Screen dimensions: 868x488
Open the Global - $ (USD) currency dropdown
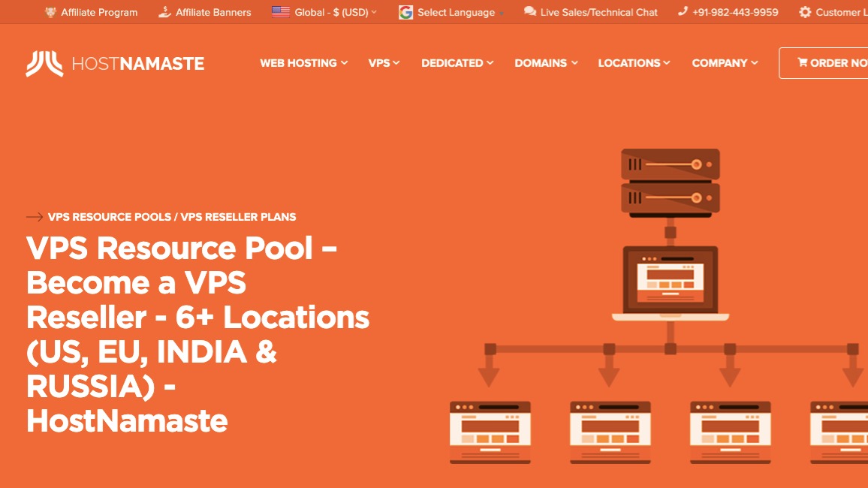[335, 12]
